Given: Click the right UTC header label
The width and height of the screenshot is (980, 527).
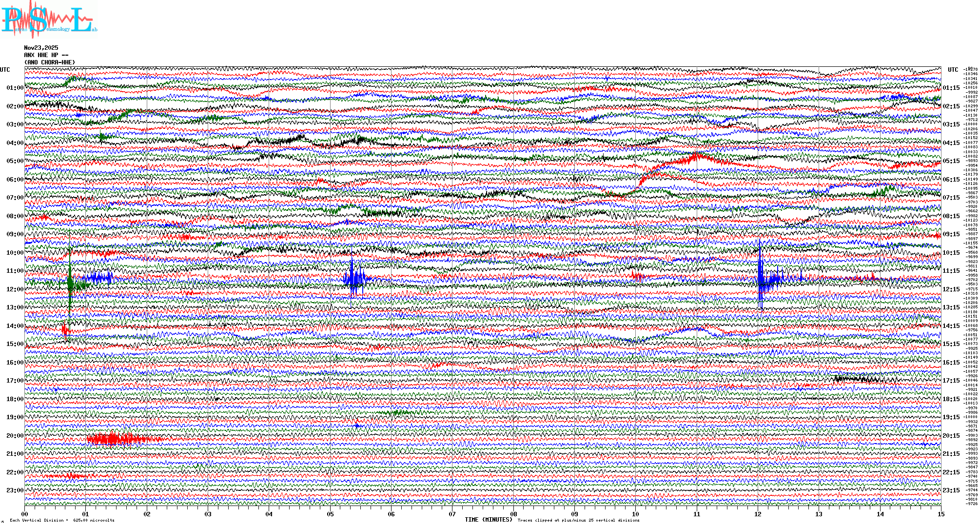Looking at the screenshot, I should coord(953,70).
